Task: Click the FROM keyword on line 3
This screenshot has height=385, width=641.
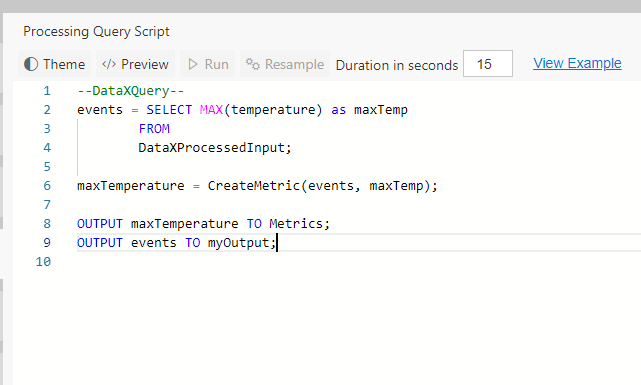Action: click(x=154, y=129)
